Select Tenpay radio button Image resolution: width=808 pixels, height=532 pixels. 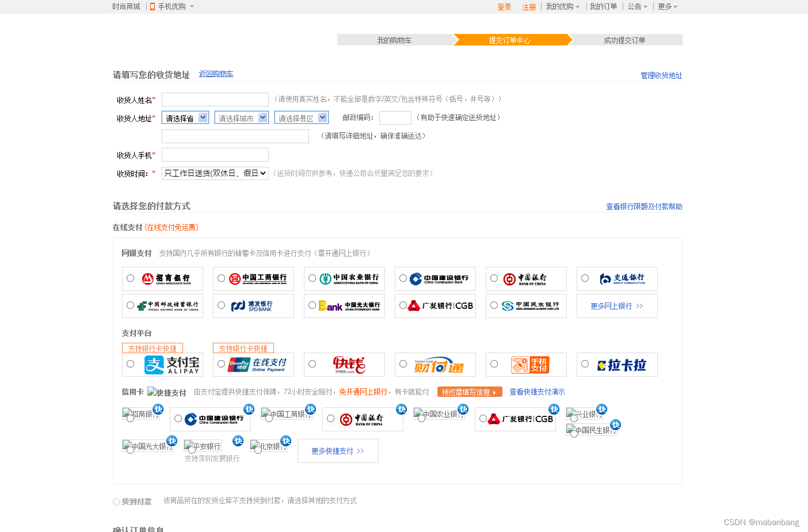click(403, 364)
